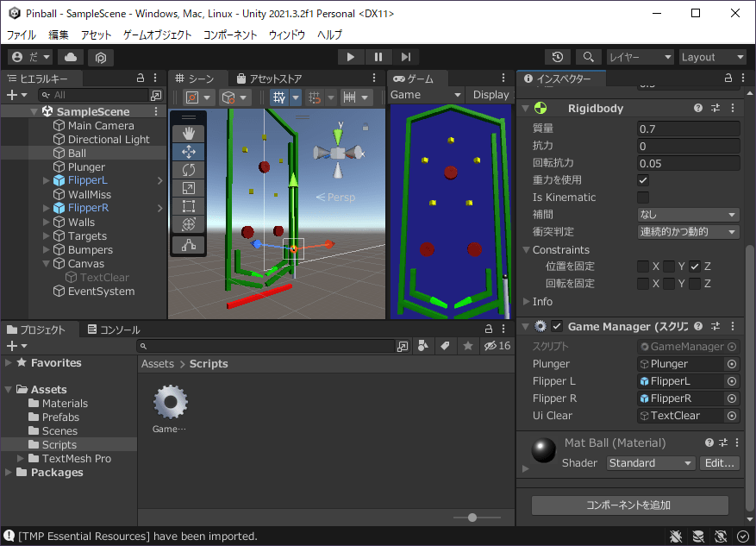Open Rigidbody preset settings icon
Viewport: 756px width, 546px height.
pyautogui.click(x=715, y=108)
